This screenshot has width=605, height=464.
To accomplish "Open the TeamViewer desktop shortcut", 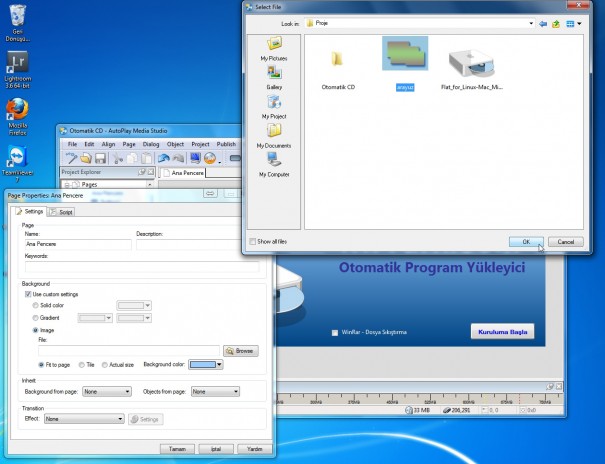I will 17,164.
